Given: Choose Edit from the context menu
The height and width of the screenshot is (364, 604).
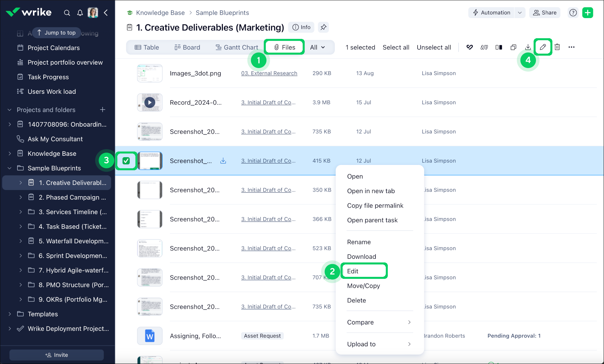Looking at the screenshot, I should tap(353, 271).
